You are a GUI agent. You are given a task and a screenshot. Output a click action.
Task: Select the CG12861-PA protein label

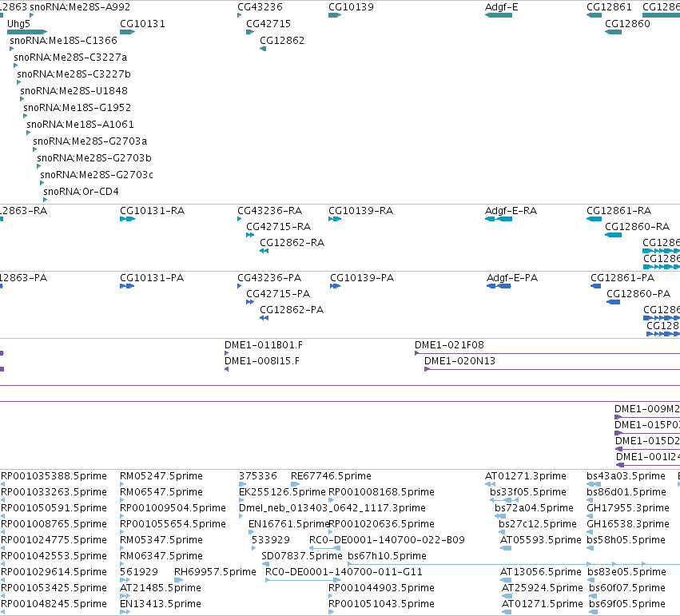[622, 278]
